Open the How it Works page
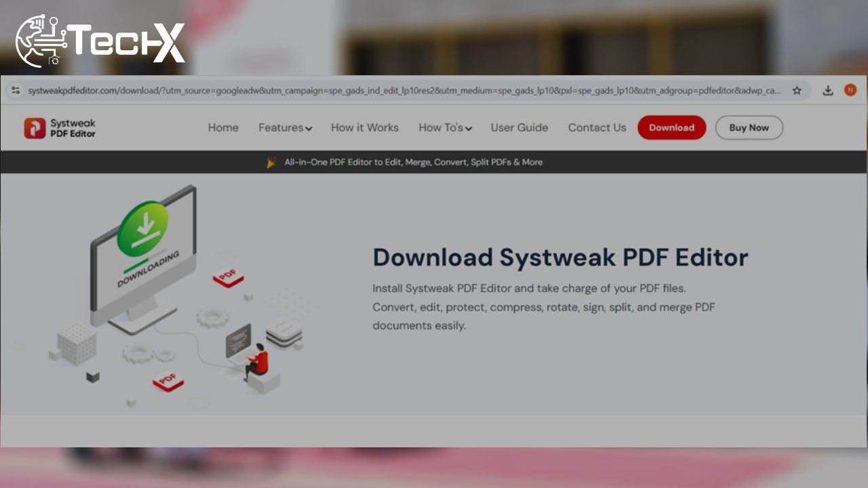 pos(365,128)
